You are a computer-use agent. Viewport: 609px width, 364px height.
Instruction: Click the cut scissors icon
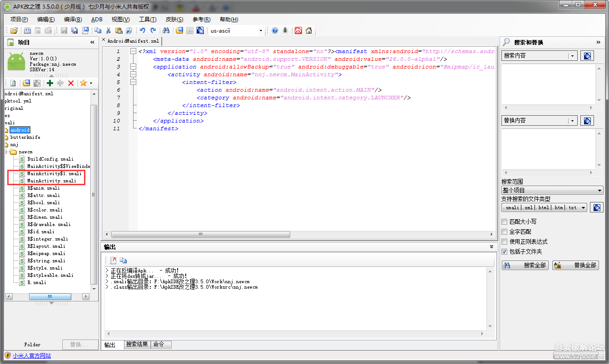108,30
